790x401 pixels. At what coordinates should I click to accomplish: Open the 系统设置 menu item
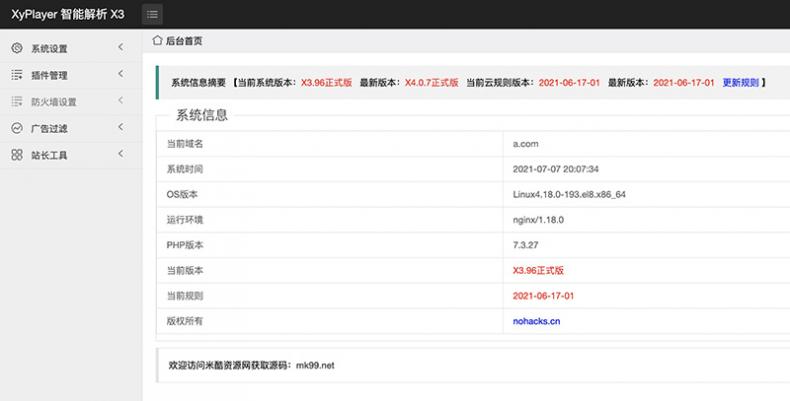(x=49, y=48)
